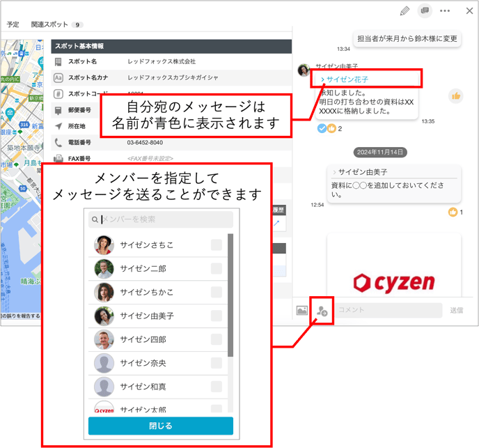Click the 2024年11月14日 date label
The height and width of the screenshot is (448, 479).
pyautogui.click(x=380, y=153)
